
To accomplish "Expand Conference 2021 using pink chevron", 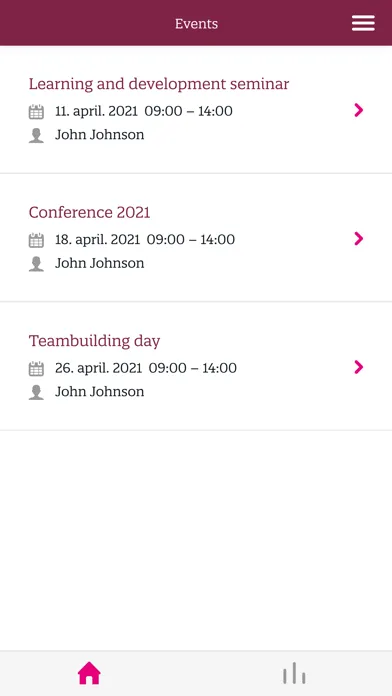I will (359, 238).
